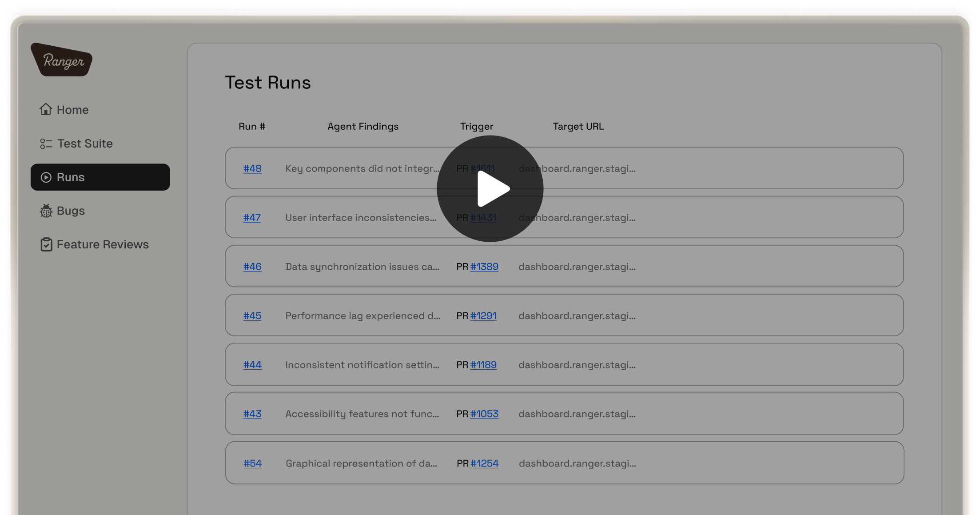Open run #47 link
This screenshot has width=980, height=515.
(x=252, y=218)
